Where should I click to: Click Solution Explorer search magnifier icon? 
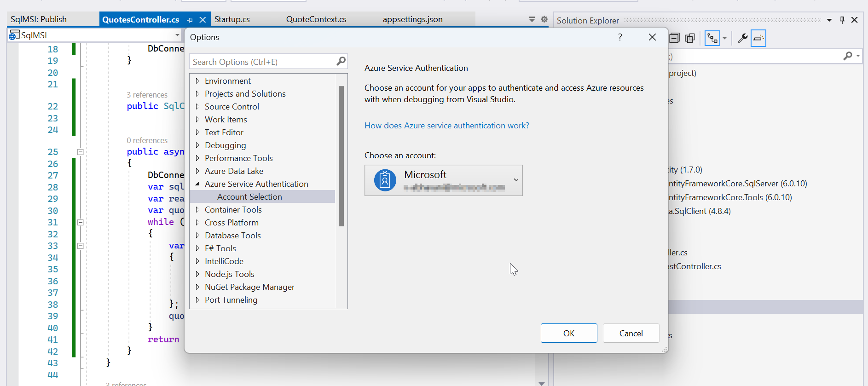pos(848,56)
